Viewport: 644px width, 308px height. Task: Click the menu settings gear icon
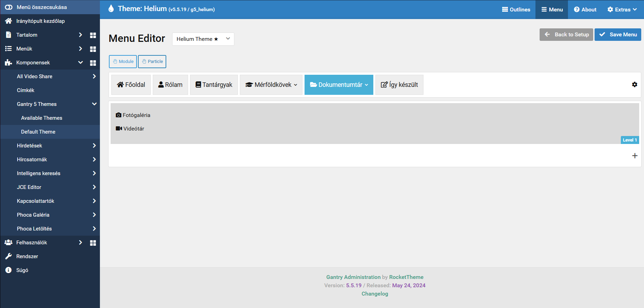[634, 84]
